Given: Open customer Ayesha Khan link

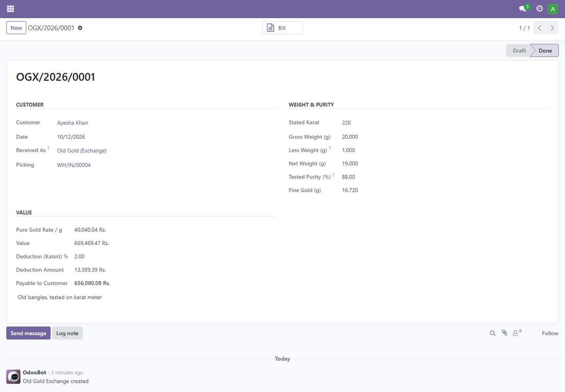Looking at the screenshot, I should click(73, 123).
